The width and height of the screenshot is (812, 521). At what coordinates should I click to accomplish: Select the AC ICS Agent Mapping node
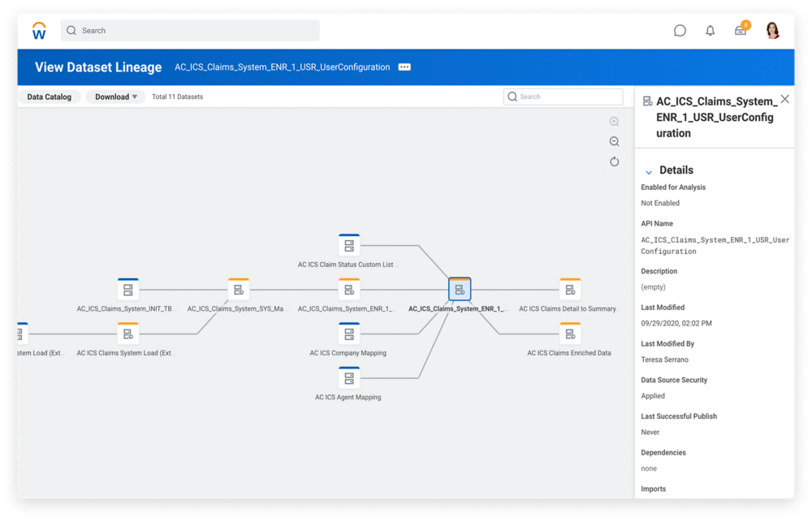point(349,377)
